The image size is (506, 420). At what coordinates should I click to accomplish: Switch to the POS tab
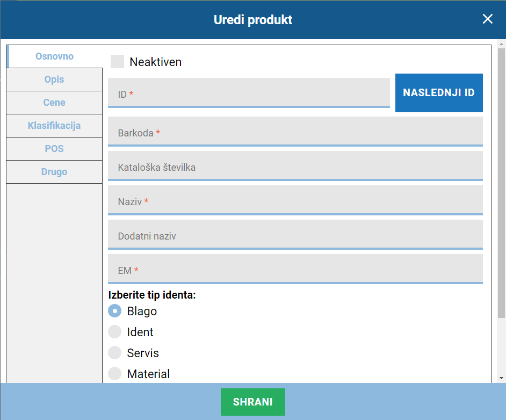(x=54, y=149)
